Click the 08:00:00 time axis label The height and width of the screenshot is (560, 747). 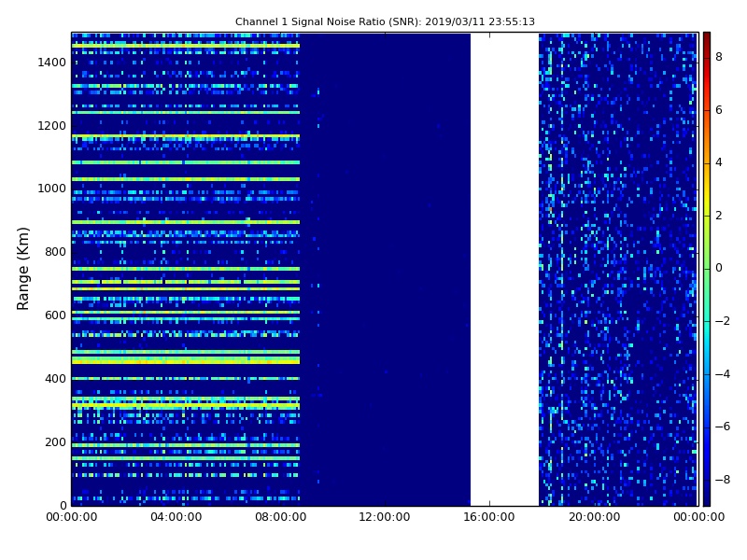pyautogui.click(x=281, y=517)
